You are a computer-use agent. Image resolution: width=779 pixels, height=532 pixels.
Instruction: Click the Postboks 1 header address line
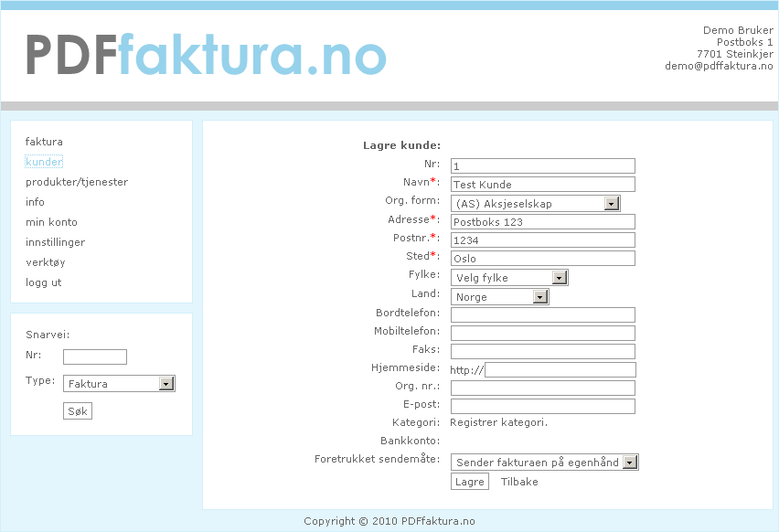point(745,42)
